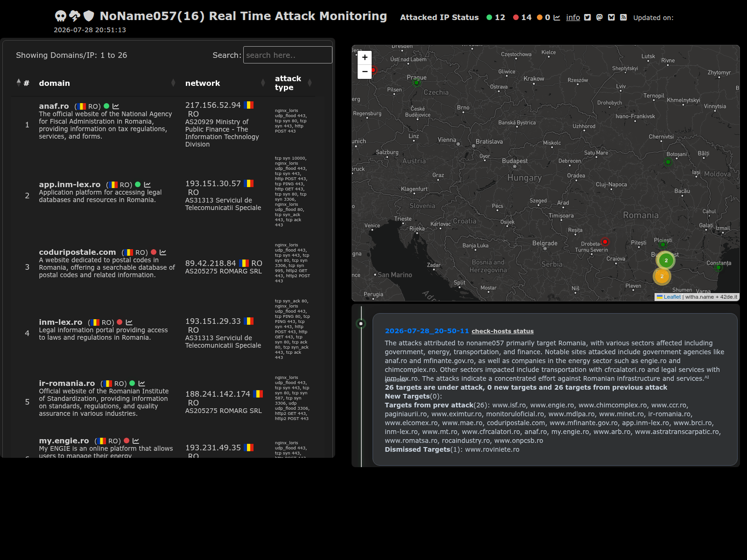Open the Mastodon icon link in header

(x=599, y=17)
